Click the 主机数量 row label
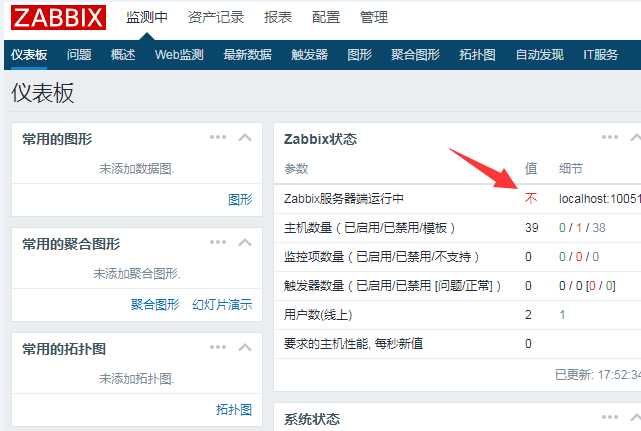 [x=370, y=228]
